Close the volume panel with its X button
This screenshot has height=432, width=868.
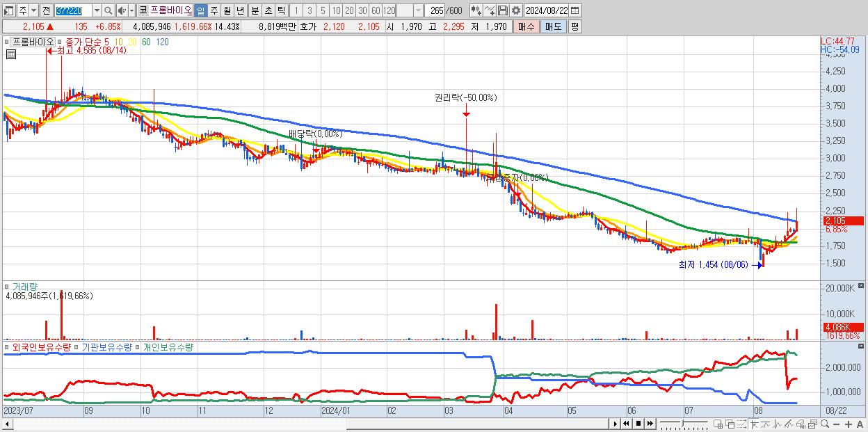coord(862,286)
